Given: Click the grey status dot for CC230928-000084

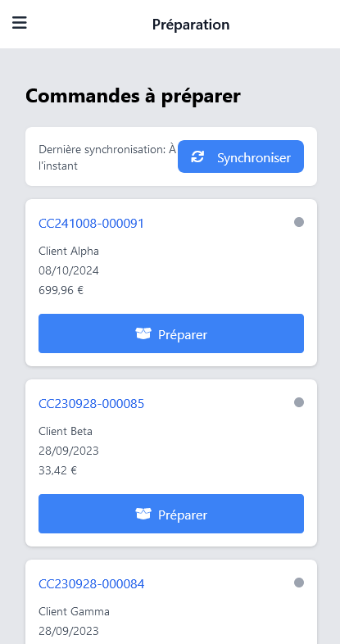Looking at the screenshot, I should [x=299, y=583].
